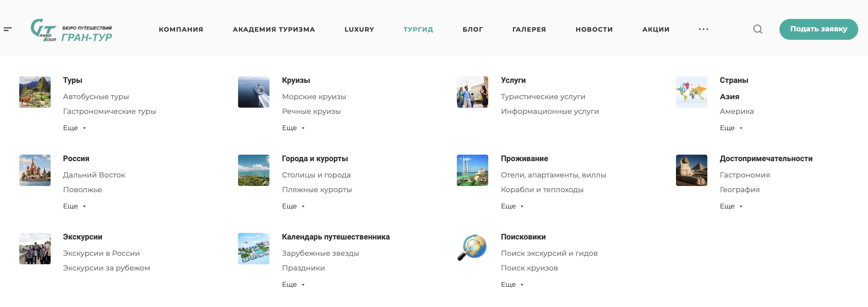This screenshot has width=868, height=307.
Task: Open the hamburger side menu icon
Action: [8, 29]
